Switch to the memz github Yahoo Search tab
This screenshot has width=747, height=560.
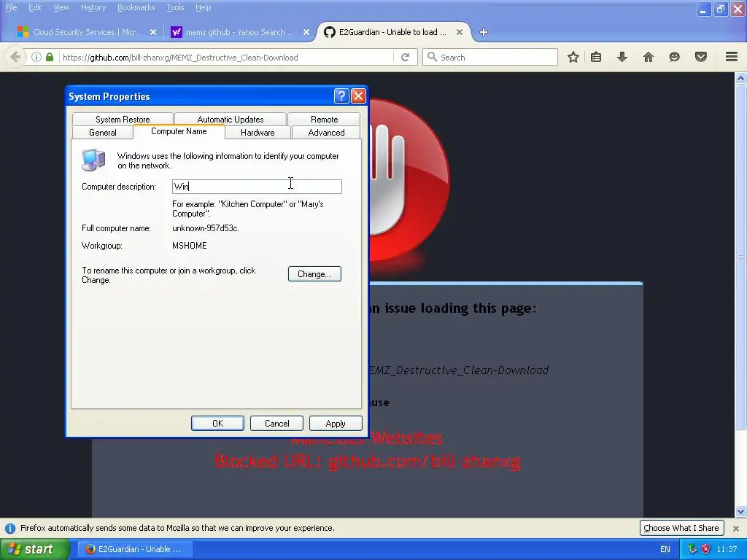click(x=240, y=32)
